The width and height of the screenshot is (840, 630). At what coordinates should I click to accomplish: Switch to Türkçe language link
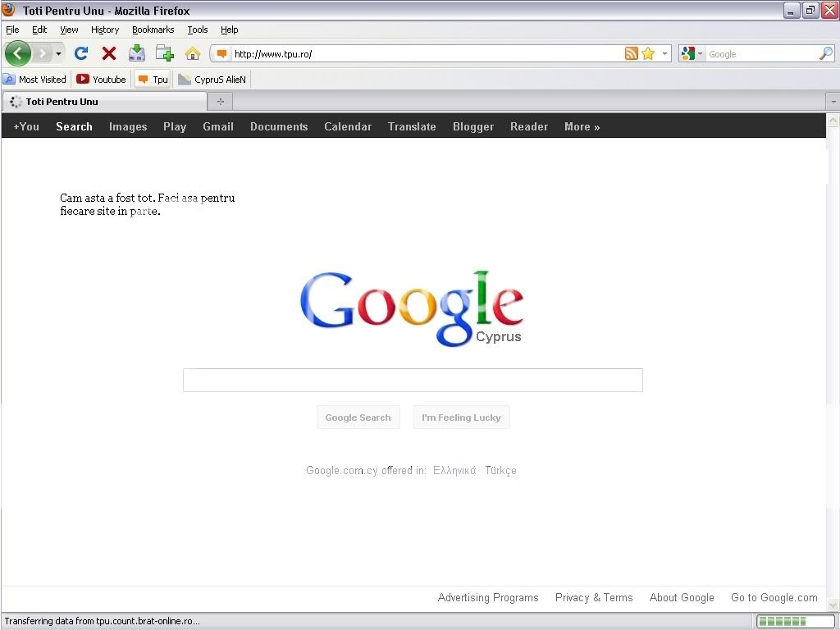500,470
